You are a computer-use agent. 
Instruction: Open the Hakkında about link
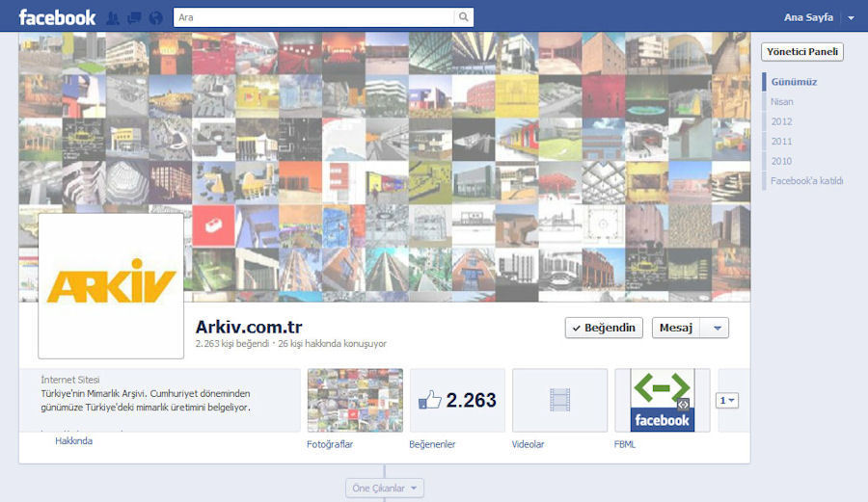pyautogui.click(x=73, y=441)
